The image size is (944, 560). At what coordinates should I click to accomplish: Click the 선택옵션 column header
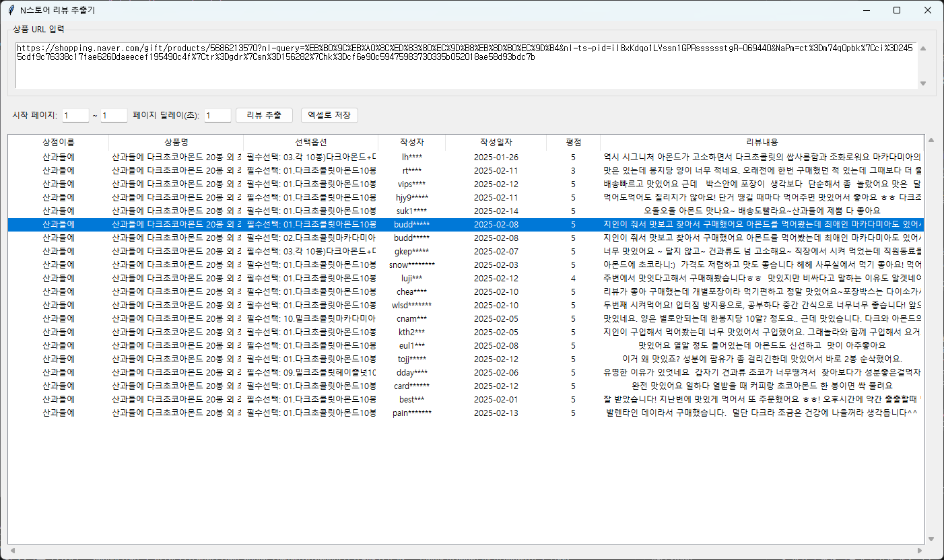tap(310, 143)
